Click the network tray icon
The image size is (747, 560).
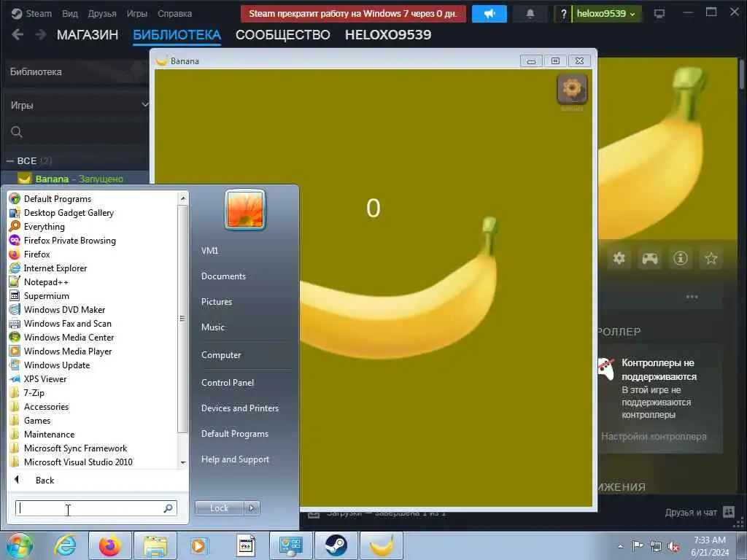coord(656,547)
